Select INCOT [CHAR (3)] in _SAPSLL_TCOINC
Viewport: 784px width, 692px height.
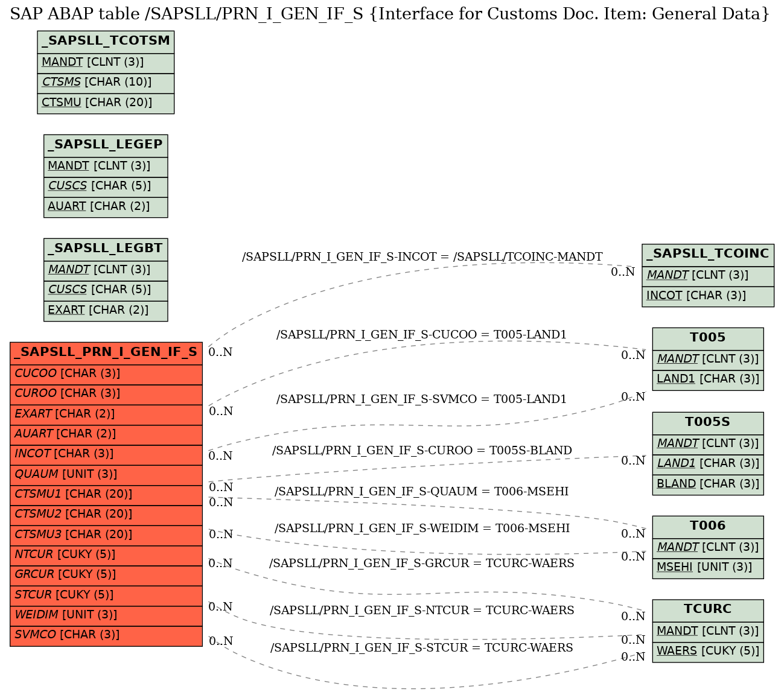tap(708, 296)
